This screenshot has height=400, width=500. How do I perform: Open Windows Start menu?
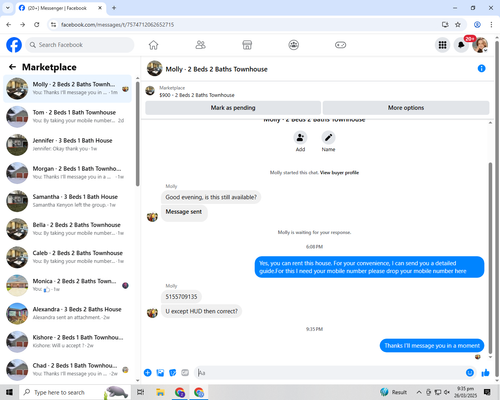[x=9, y=392]
